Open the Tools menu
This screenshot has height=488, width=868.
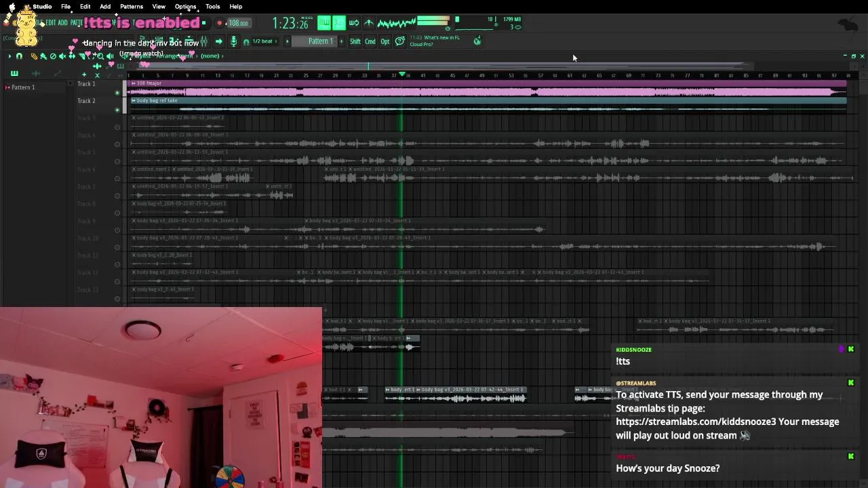213,7
